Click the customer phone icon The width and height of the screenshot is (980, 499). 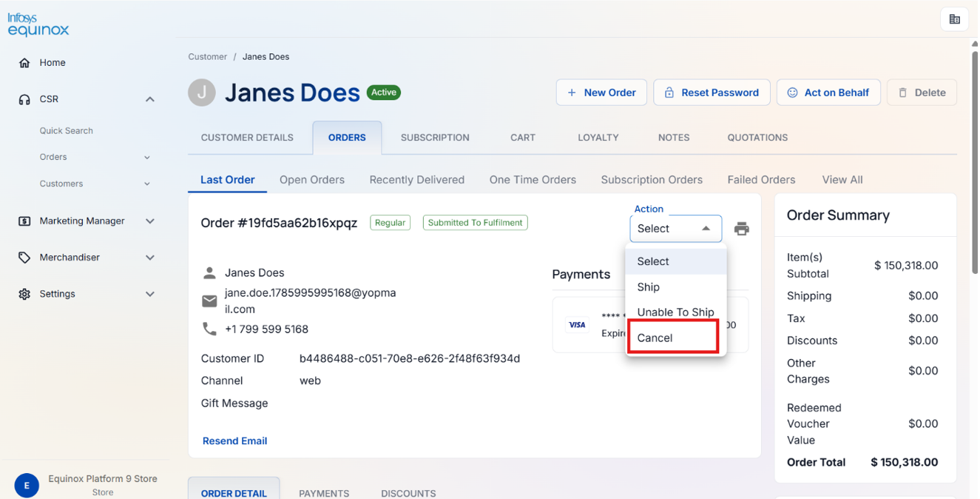point(209,329)
